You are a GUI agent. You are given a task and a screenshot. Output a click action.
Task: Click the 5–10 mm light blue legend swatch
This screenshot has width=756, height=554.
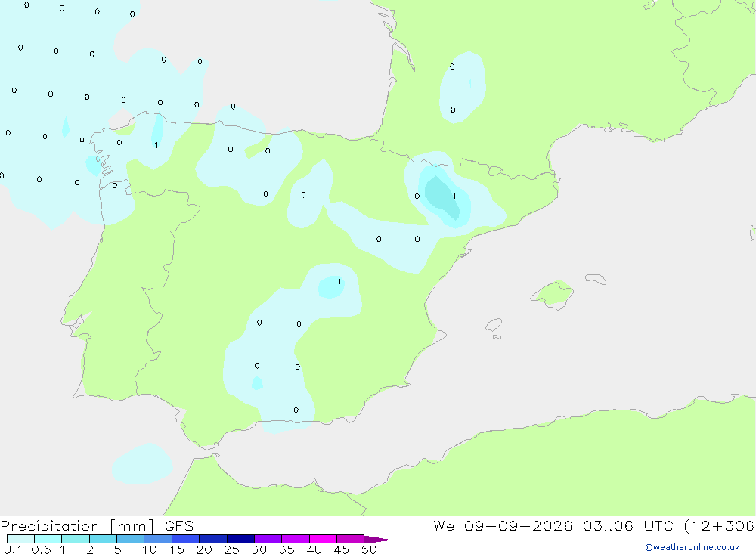[x=130, y=539]
